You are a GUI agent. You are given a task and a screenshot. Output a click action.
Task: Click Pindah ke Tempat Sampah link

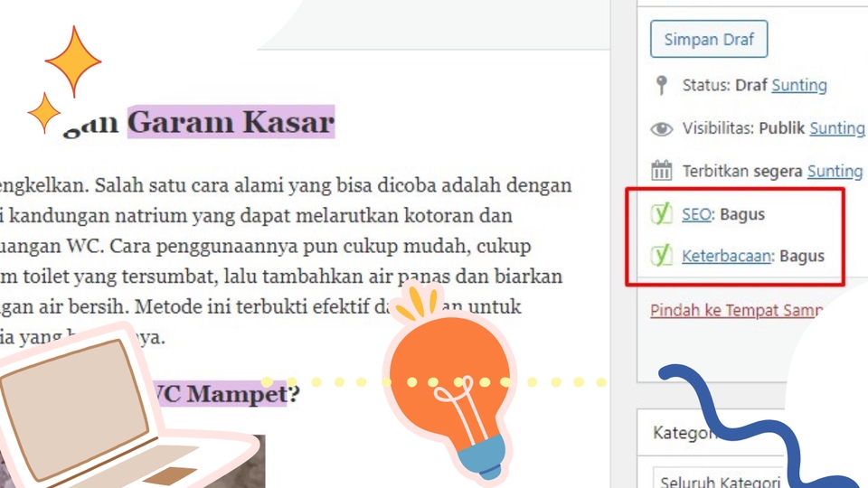[x=736, y=310]
